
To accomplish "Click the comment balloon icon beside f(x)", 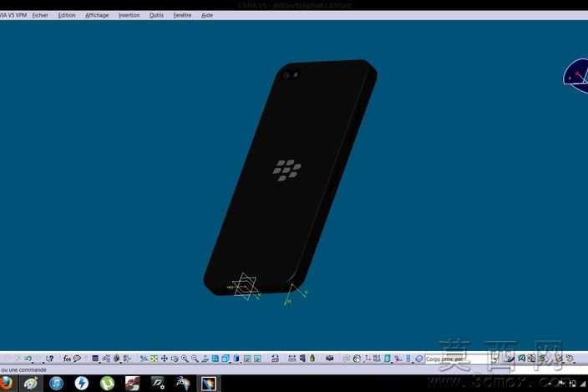I will [77, 359].
